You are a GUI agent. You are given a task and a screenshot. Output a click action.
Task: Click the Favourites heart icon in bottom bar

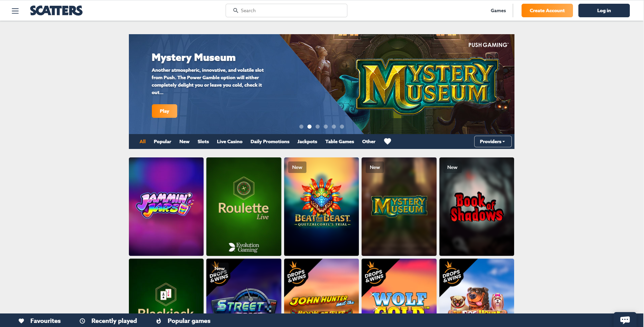(x=21, y=321)
